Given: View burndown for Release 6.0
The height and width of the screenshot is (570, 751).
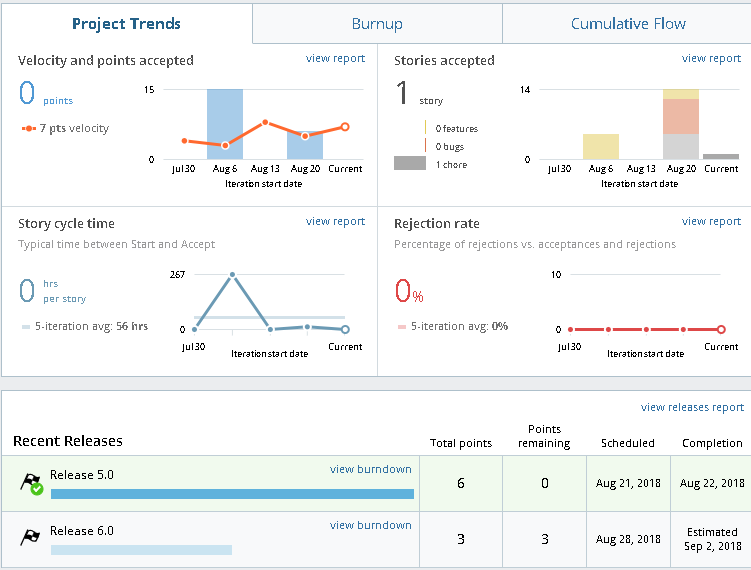Looking at the screenshot, I should tap(371, 525).
